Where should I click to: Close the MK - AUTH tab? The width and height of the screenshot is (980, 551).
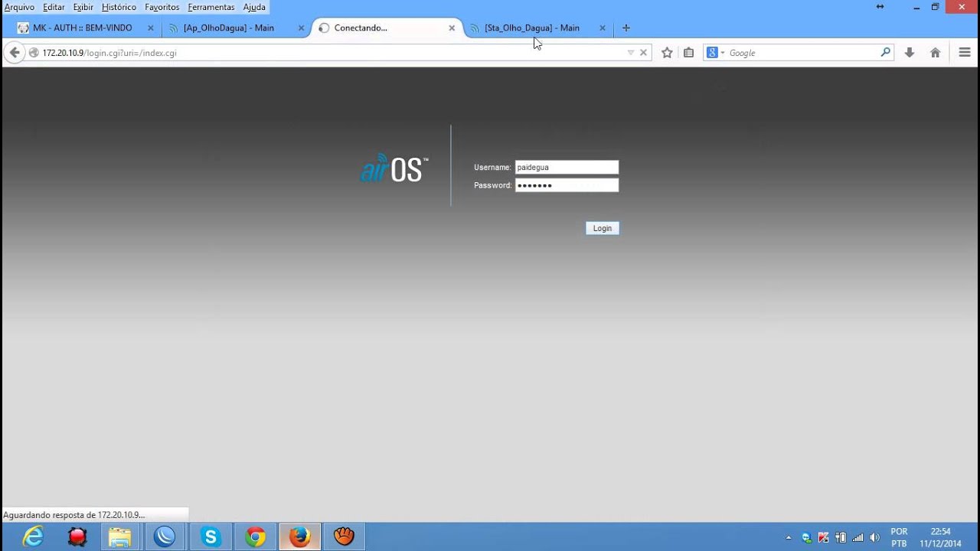point(150,28)
